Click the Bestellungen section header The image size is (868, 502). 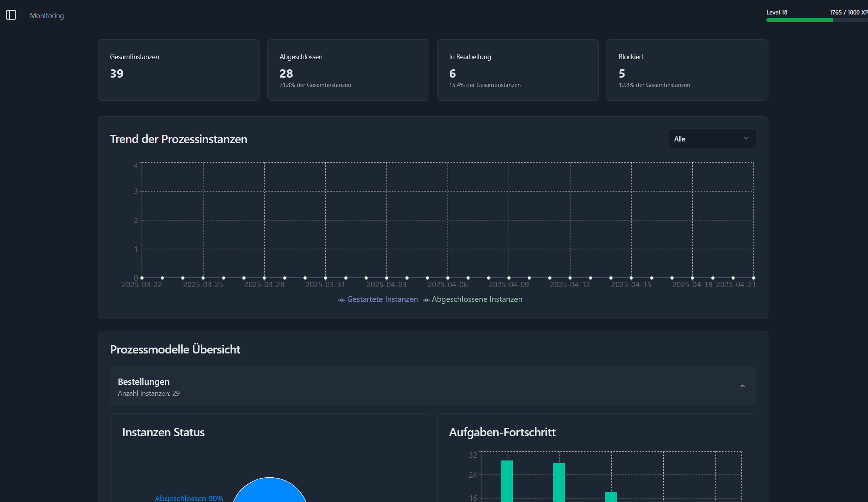pos(143,381)
